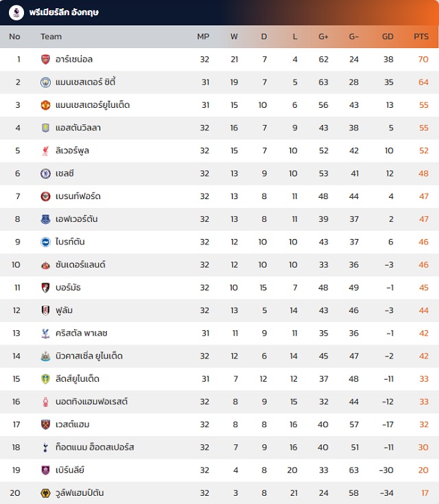This screenshot has width=439, height=504.
Task: Click the Manchester United club crest
Action: [x=45, y=105]
